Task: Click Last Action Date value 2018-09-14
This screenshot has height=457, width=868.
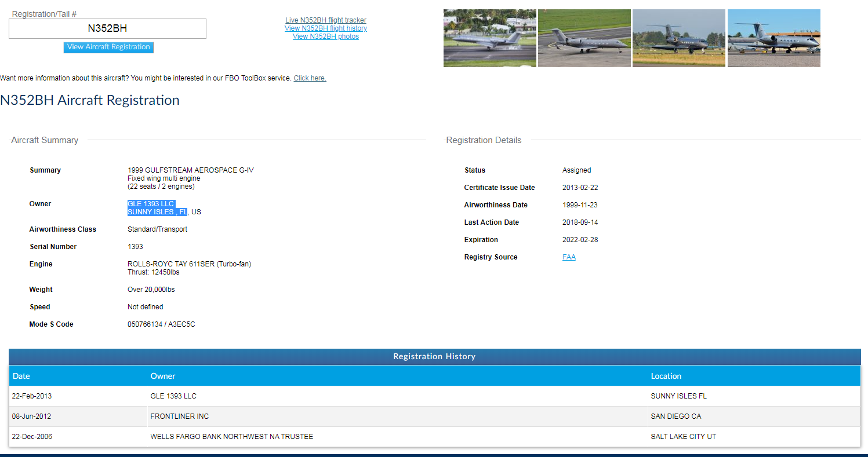Action: pyautogui.click(x=580, y=222)
